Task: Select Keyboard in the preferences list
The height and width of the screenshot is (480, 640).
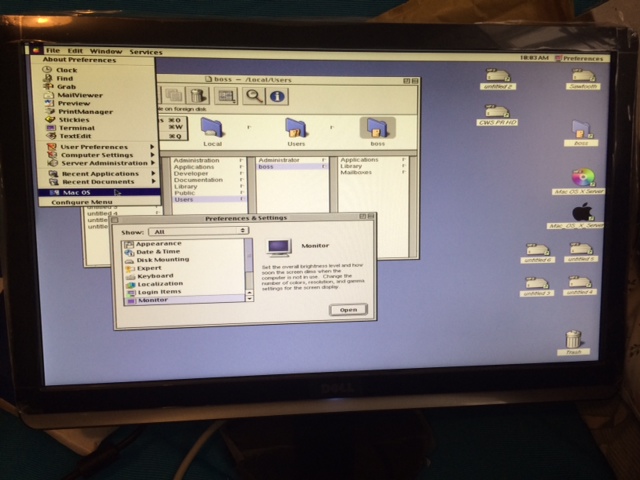Action: pyautogui.click(x=155, y=276)
